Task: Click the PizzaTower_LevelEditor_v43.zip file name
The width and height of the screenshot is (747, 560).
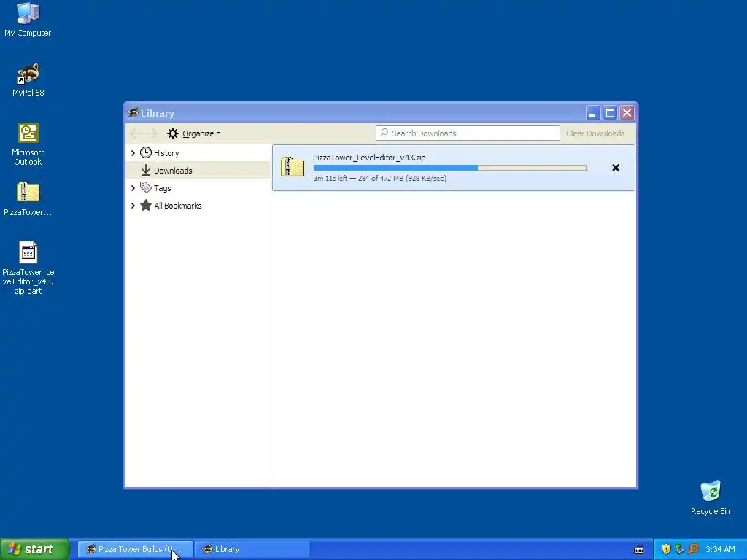Action: point(369,157)
